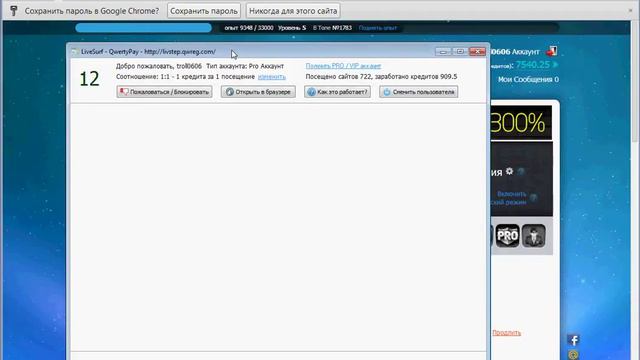
Task: Click the 'Уровень 5' text
Action: pyautogui.click(x=292, y=28)
